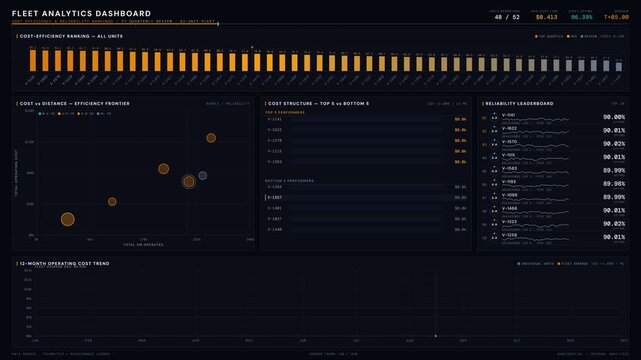Select the leaderboard row showing 89.98%
The image size is (641, 360).
(554, 184)
